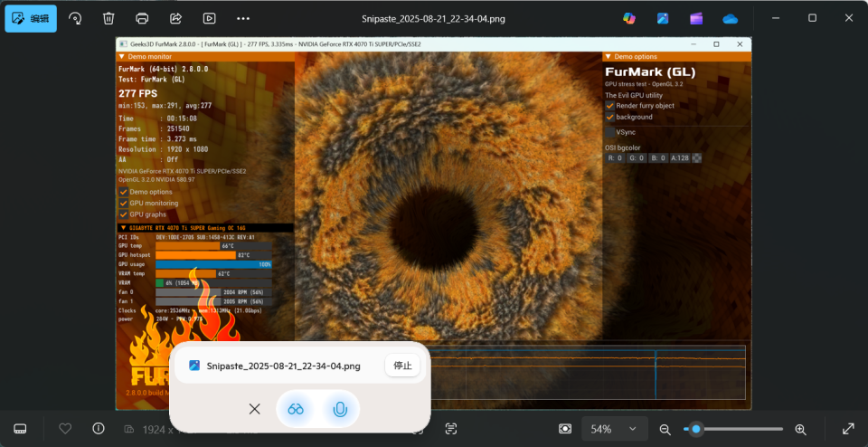The width and height of the screenshot is (868, 447).
Task: Share the image via the share icon
Action: click(x=175, y=18)
